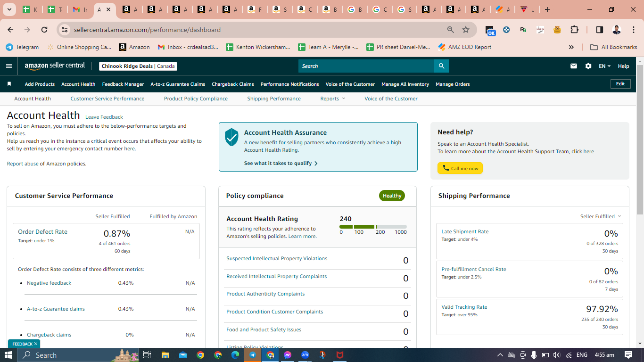Screen dimensions: 644x362
Task: Open Microsoft Edge from the taskbar
Action: (235, 355)
